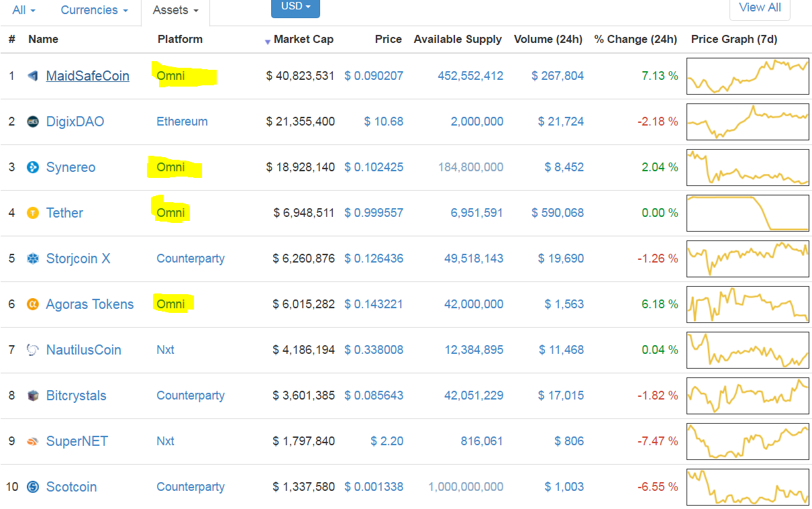
Task: Click Counterparty platform link for Storjcoin X
Action: coord(191,259)
